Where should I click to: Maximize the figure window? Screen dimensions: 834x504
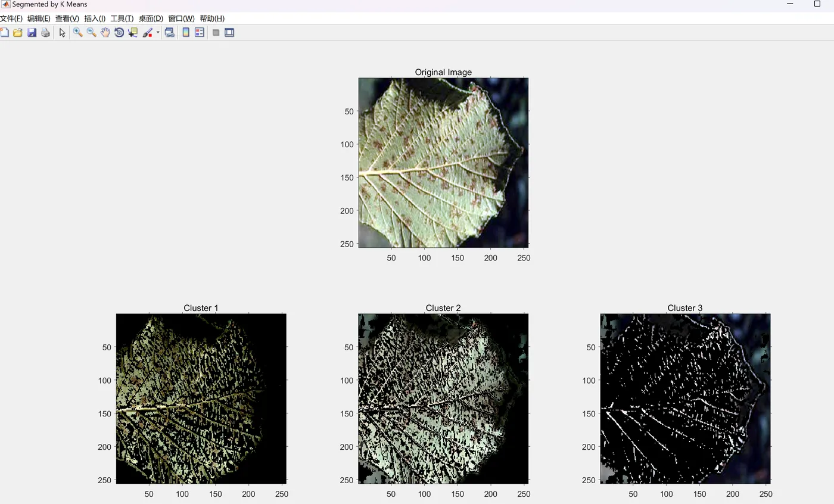coord(817,4)
